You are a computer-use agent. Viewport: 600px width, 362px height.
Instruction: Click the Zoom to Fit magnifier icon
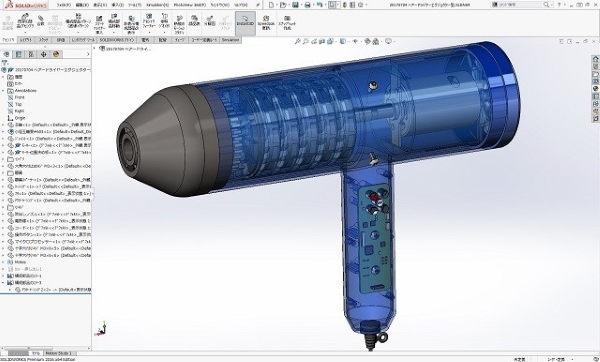(297, 41)
